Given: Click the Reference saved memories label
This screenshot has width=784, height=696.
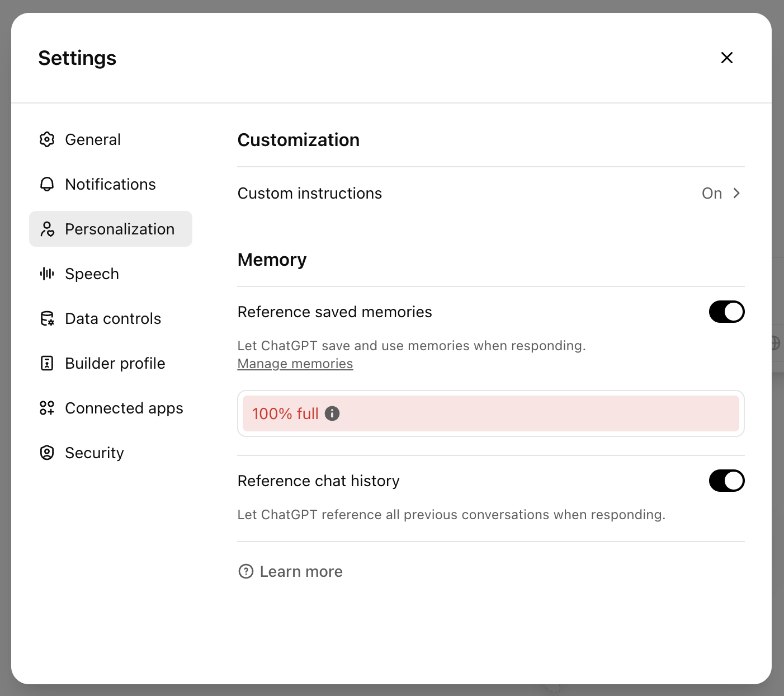Looking at the screenshot, I should (x=335, y=312).
